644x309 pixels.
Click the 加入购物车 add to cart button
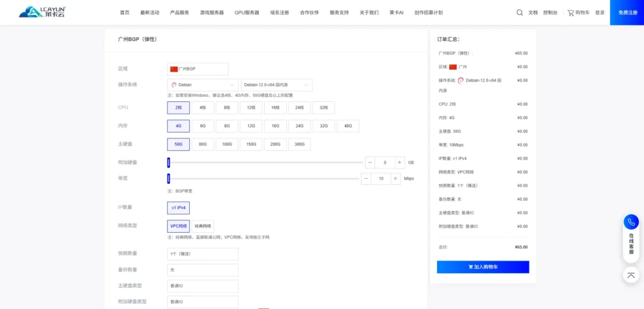pos(482,267)
